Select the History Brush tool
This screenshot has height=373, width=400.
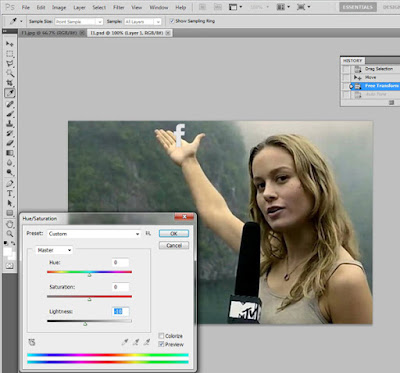click(x=10, y=133)
